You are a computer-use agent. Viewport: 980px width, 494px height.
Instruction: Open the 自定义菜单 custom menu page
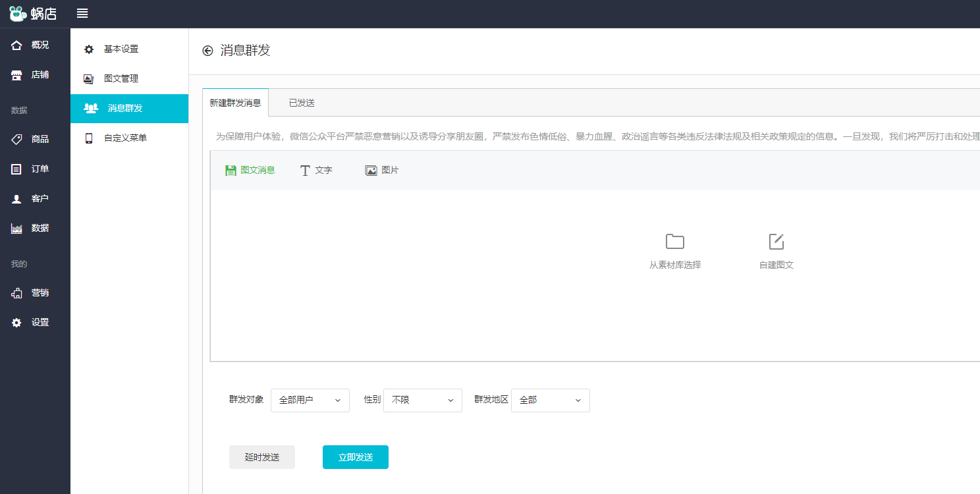[124, 138]
